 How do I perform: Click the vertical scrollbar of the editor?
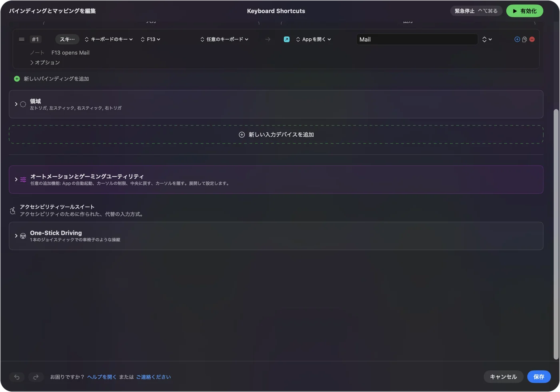click(556, 234)
